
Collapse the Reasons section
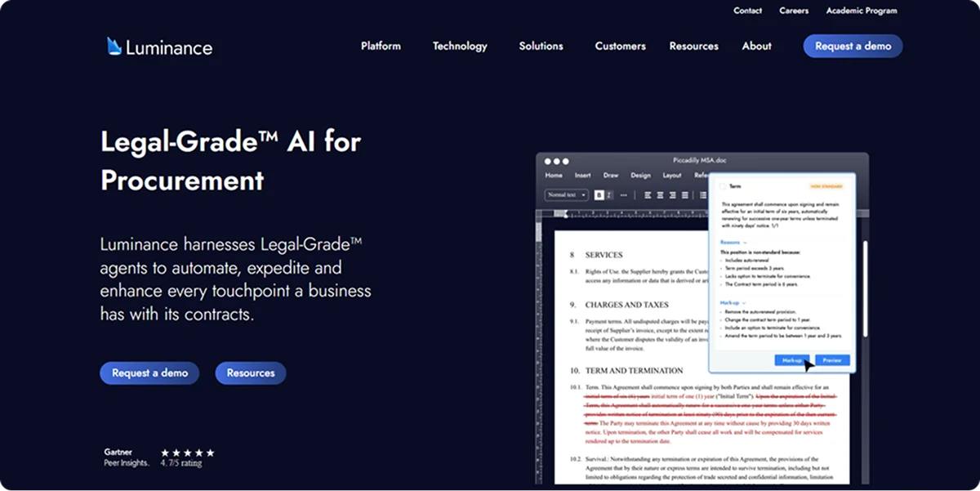732,243
